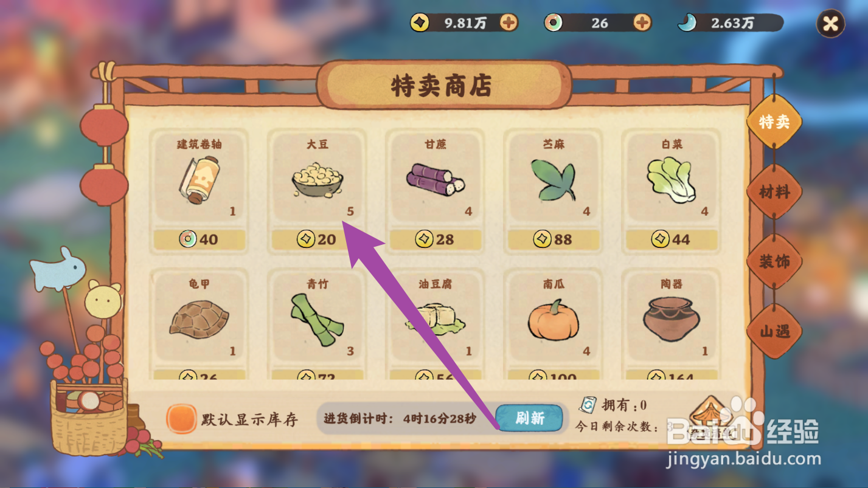Select the 大豆 soybean bowl item

(x=317, y=179)
